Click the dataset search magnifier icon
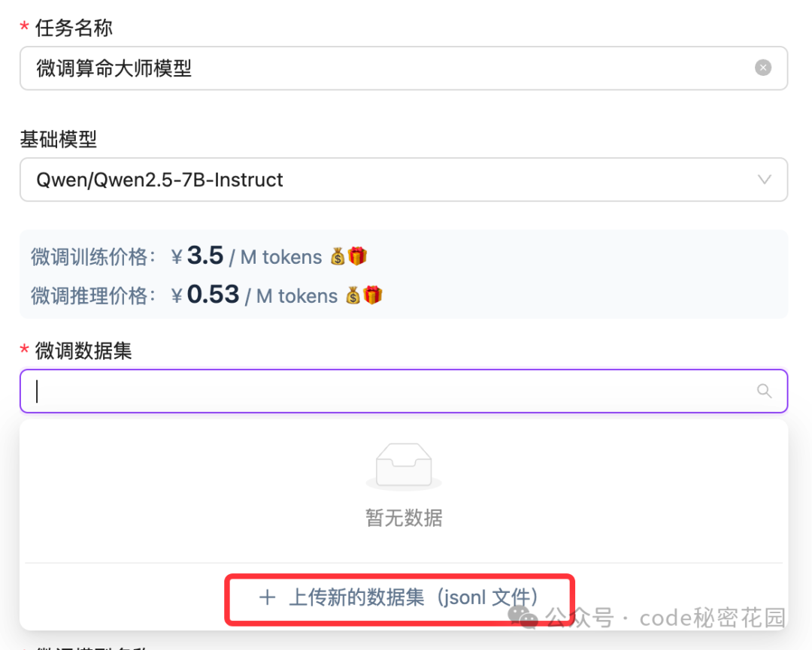The image size is (812, 650). click(765, 392)
